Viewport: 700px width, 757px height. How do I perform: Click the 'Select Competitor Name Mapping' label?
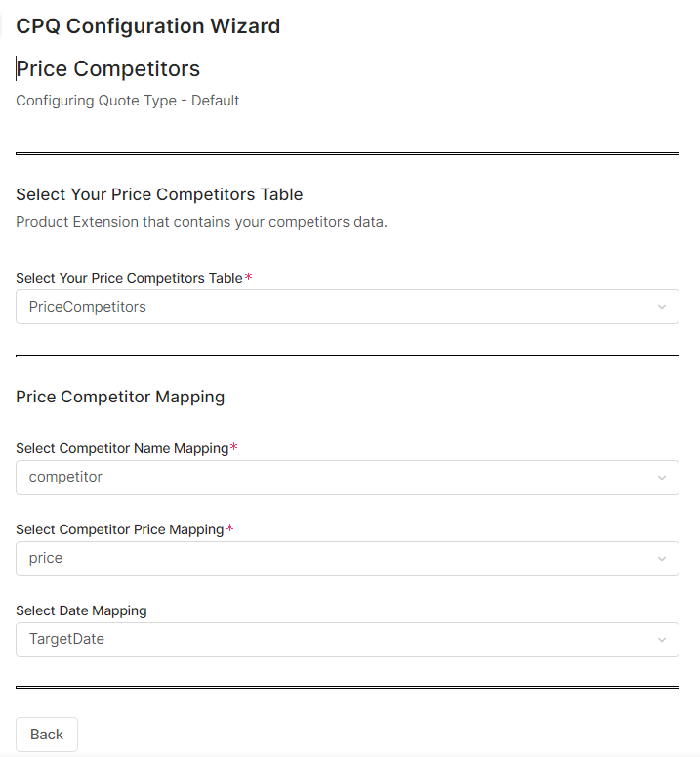[122, 448]
